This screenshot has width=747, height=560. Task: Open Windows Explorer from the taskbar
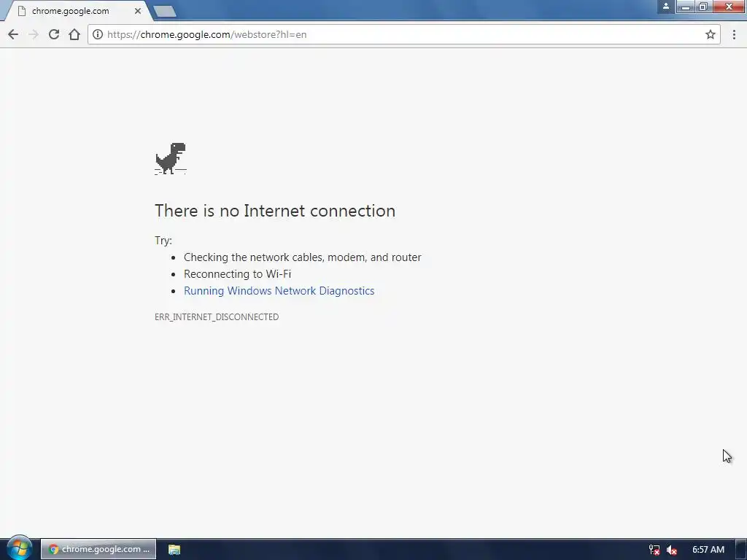pyautogui.click(x=174, y=550)
